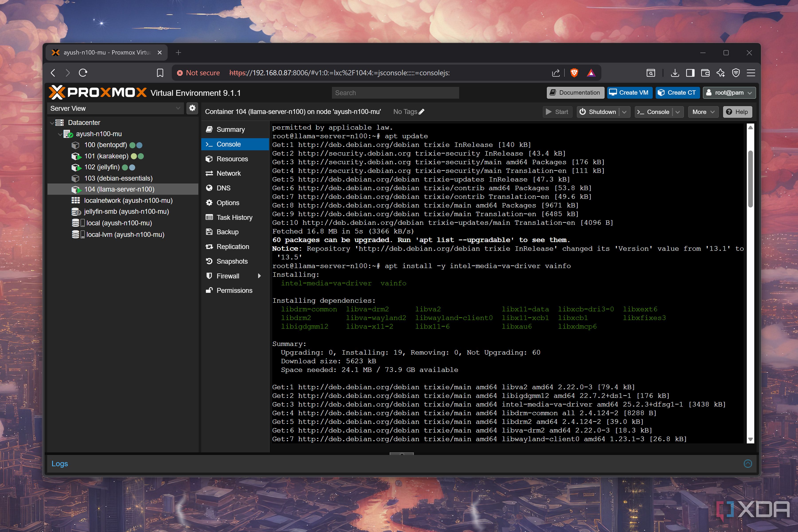Open the Console button dropdown arrow
798x532 pixels.
(x=678, y=112)
